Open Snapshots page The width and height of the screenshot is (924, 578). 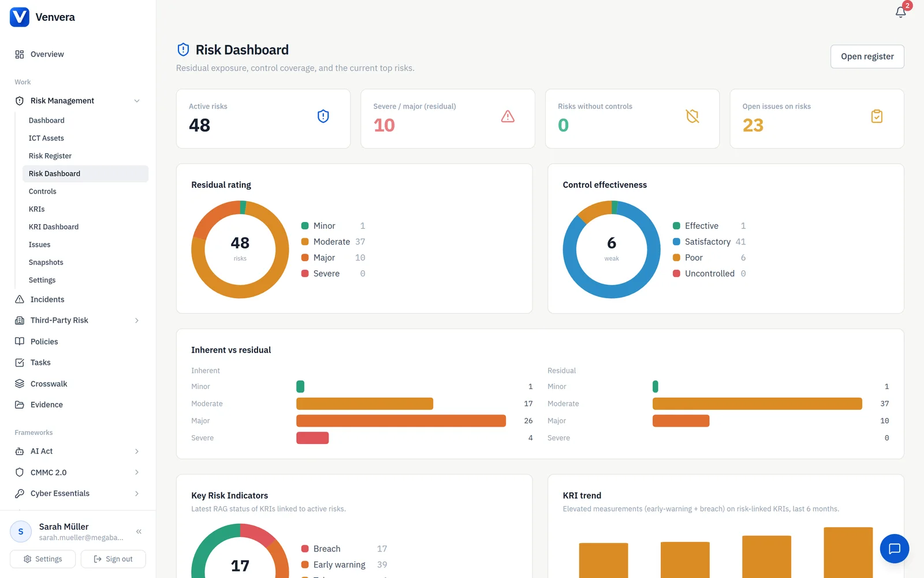[x=85, y=262]
